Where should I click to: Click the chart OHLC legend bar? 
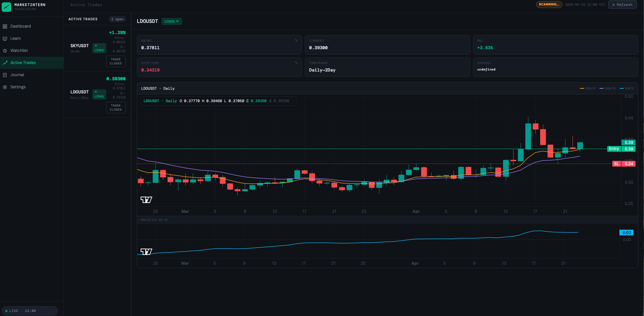click(x=218, y=101)
